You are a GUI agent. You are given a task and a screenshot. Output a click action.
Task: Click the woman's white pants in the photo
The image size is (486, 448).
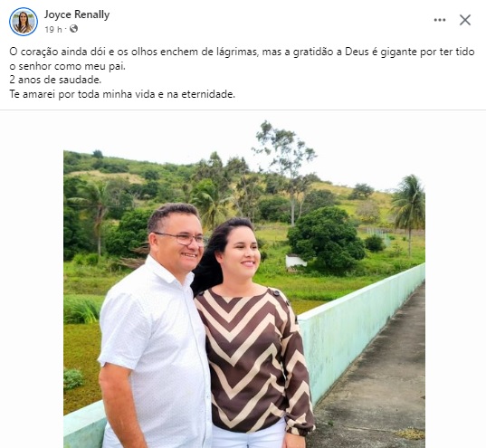coord(251,435)
